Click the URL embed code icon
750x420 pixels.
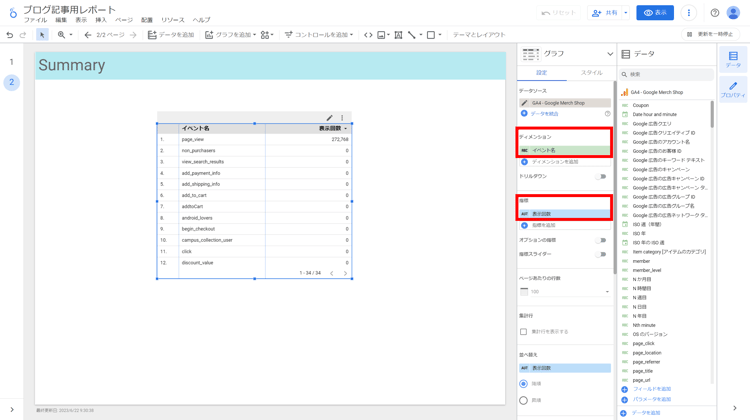pyautogui.click(x=368, y=35)
